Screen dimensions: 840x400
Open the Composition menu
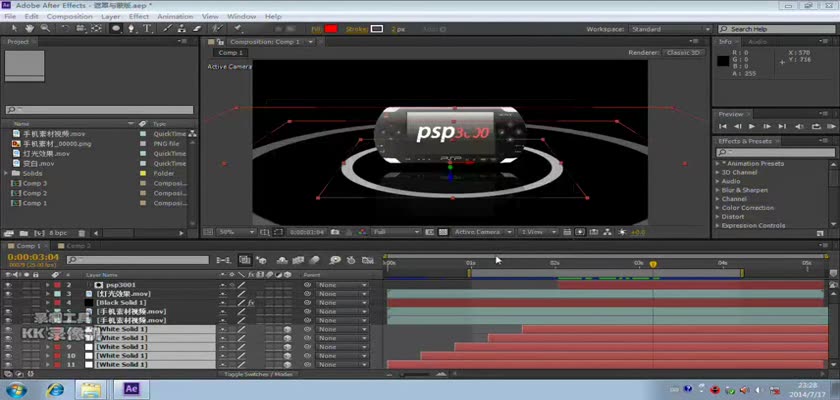point(69,17)
